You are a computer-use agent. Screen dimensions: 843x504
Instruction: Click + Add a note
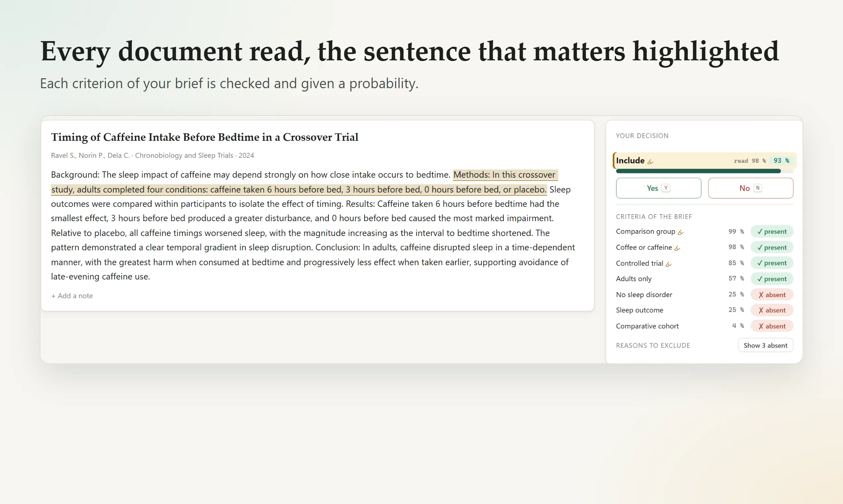pyautogui.click(x=72, y=296)
